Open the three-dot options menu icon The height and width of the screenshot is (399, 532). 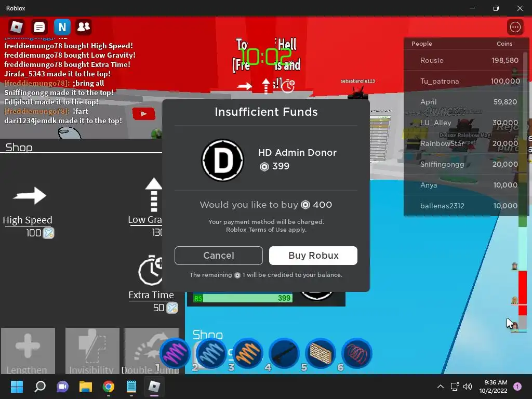(515, 27)
